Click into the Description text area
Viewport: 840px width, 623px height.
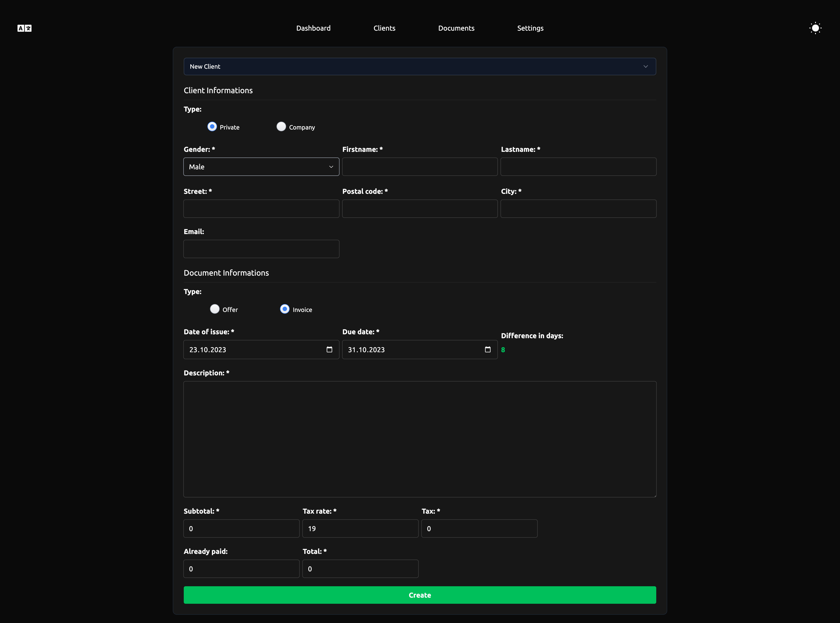(420, 439)
